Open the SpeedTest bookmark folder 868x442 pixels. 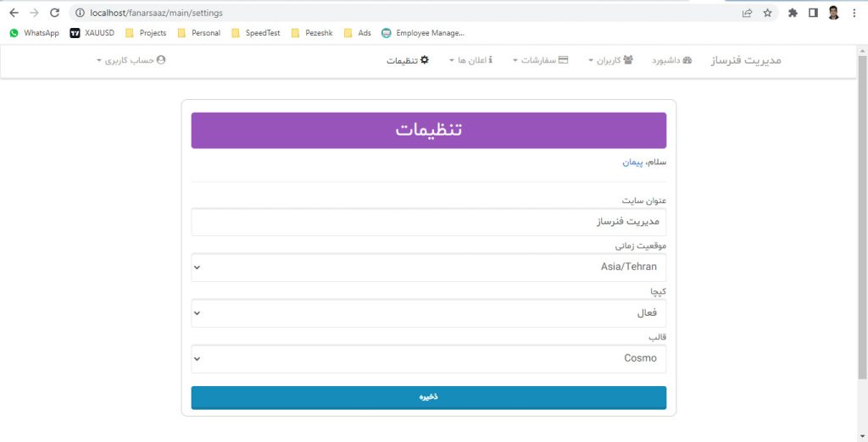point(256,33)
